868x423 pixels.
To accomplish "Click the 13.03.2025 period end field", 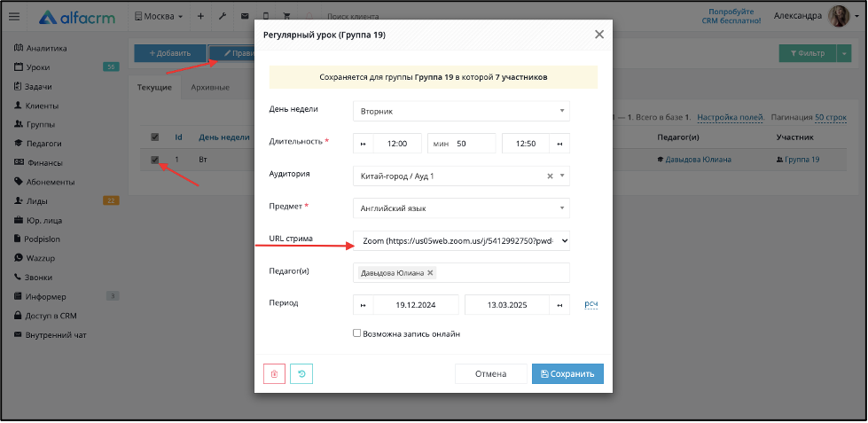I will pos(507,305).
